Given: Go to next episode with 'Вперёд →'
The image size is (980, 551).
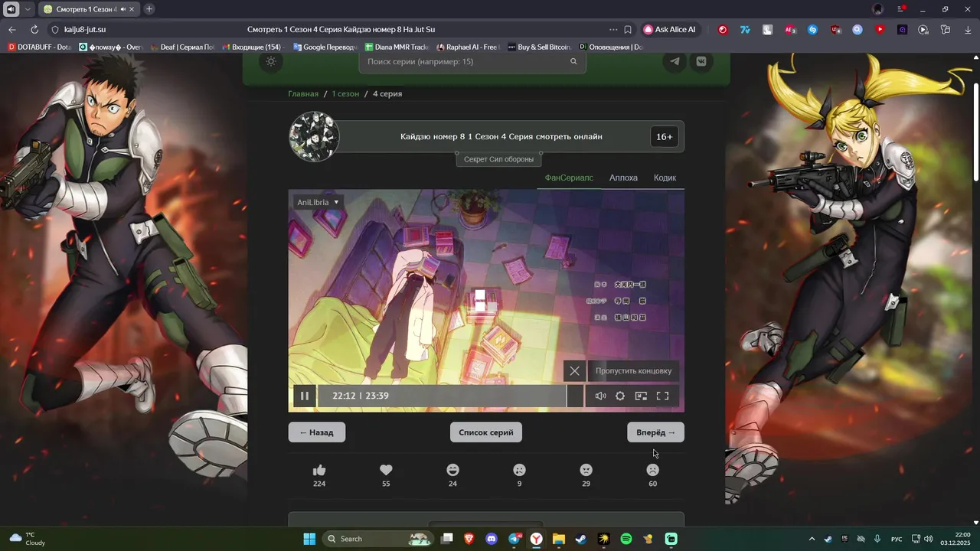Looking at the screenshot, I should click(655, 432).
